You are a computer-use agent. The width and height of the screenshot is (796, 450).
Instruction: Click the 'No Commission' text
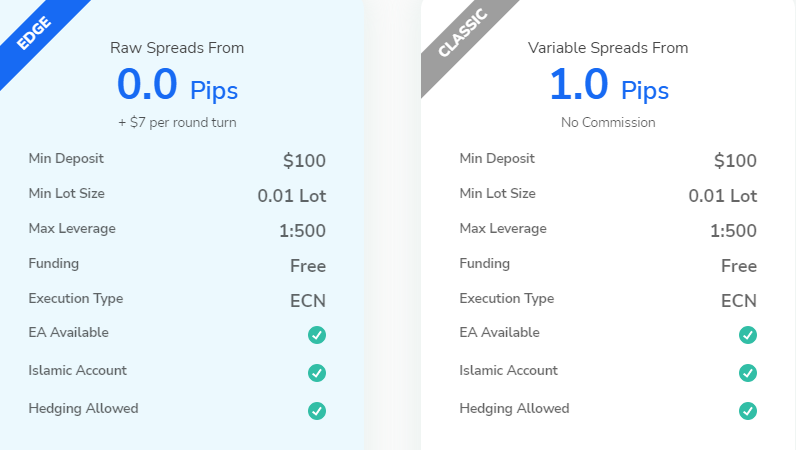click(608, 122)
